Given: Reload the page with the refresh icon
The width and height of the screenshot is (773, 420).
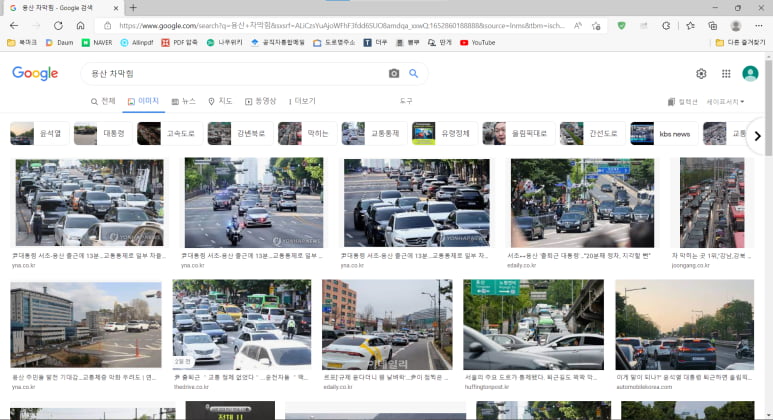Looking at the screenshot, I should click(x=58, y=26).
